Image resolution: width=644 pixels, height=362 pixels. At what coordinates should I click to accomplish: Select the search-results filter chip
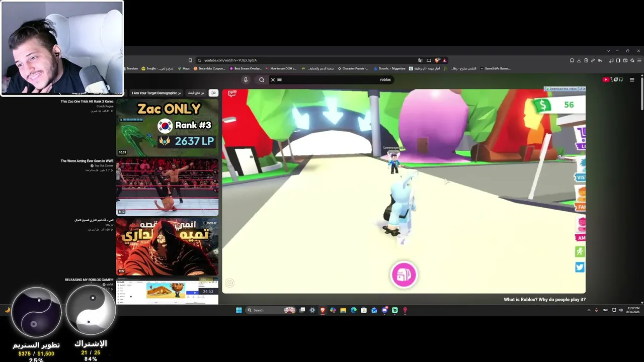point(196,93)
